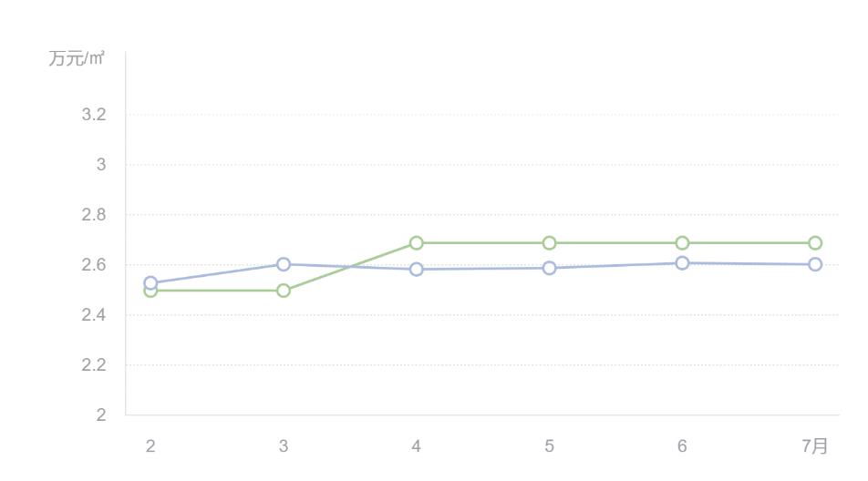Click the green data point at month 2

150,292
